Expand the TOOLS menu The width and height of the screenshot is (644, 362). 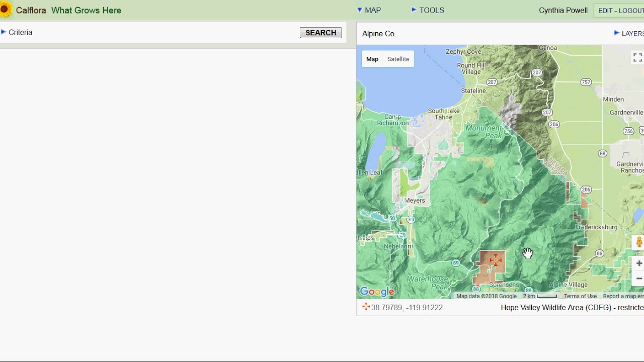click(x=428, y=10)
